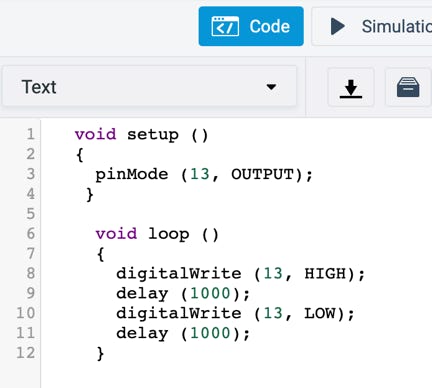Screen dimensions: 432x388
Task: Click the code window icon on Code button
Action: pos(225,26)
